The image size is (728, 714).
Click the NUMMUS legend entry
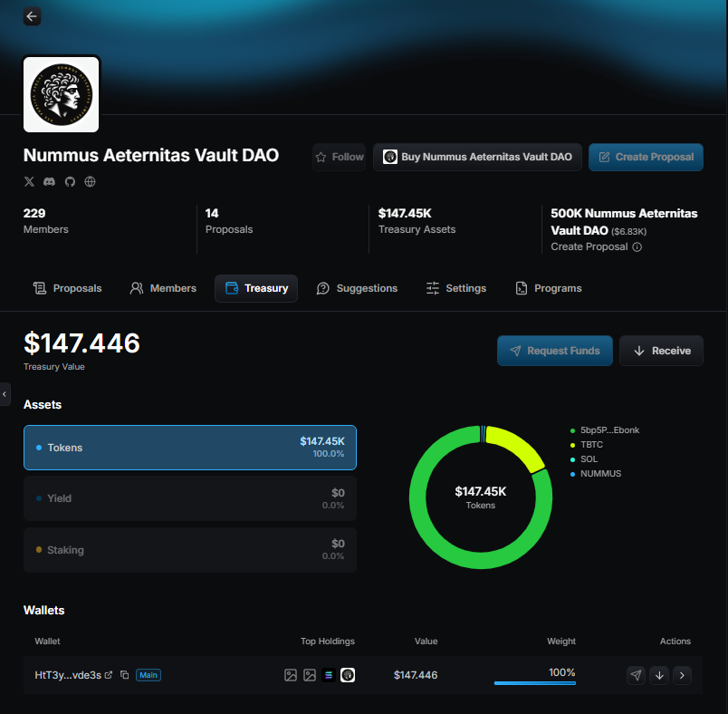[596, 473]
